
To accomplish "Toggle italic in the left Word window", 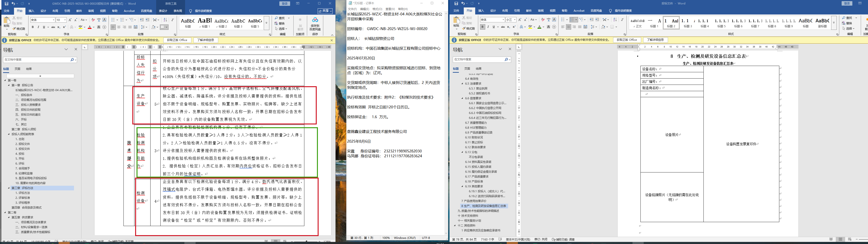I will coord(38,27).
